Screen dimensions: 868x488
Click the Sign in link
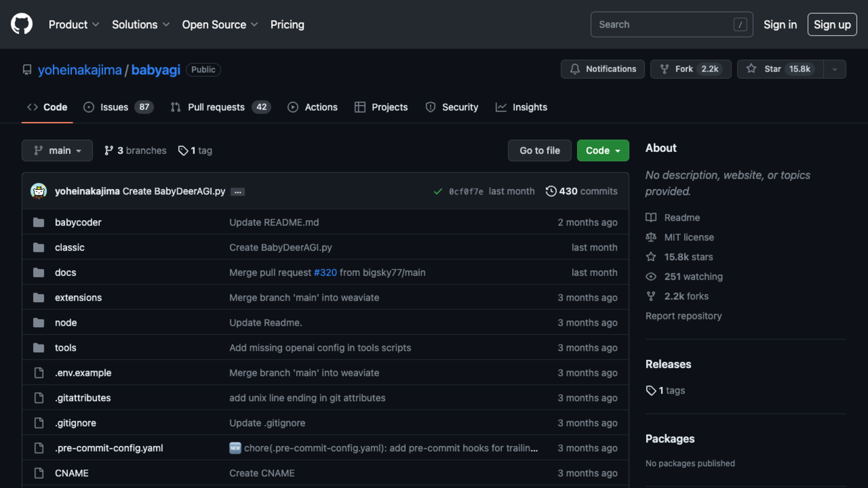(780, 25)
